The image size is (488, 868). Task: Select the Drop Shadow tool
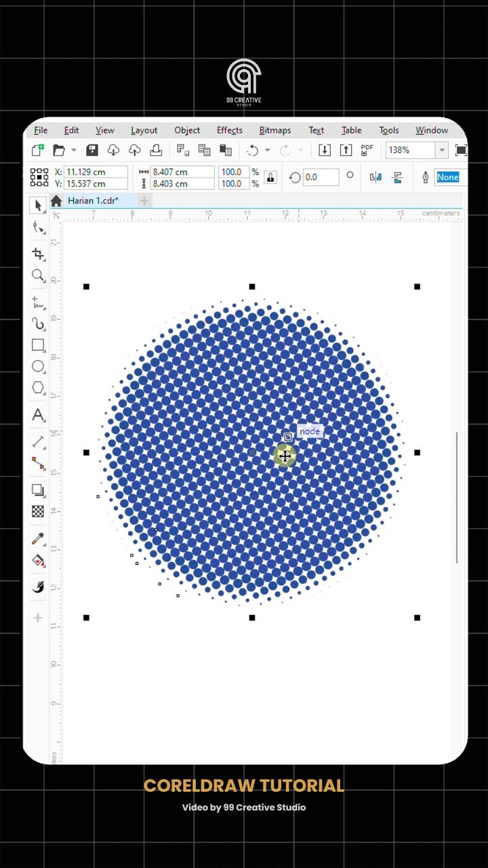coord(38,490)
